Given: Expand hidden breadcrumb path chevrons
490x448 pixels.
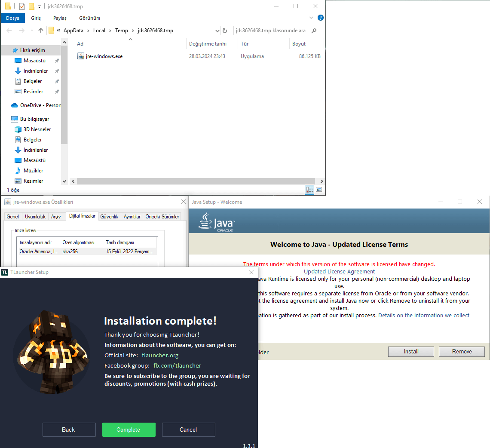Looking at the screenshot, I should (58, 31).
